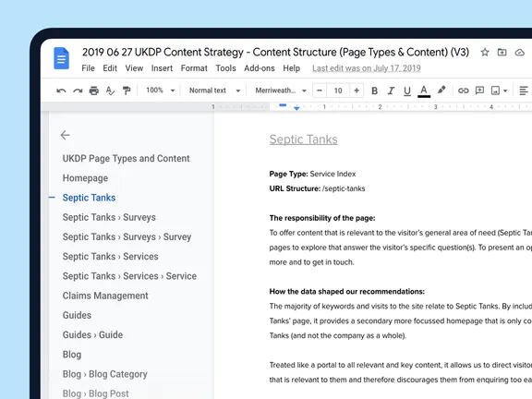Increase the font size
This screenshot has width=532, height=399.
(x=357, y=91)
